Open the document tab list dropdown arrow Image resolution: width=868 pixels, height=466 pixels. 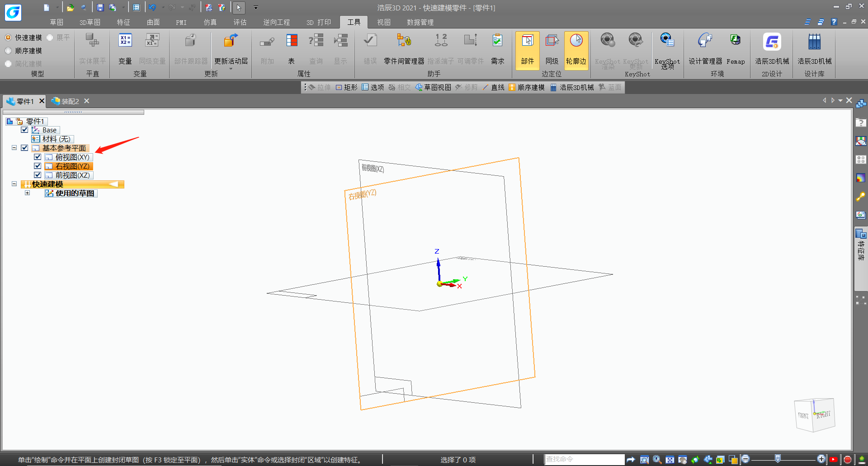(840, 101)
